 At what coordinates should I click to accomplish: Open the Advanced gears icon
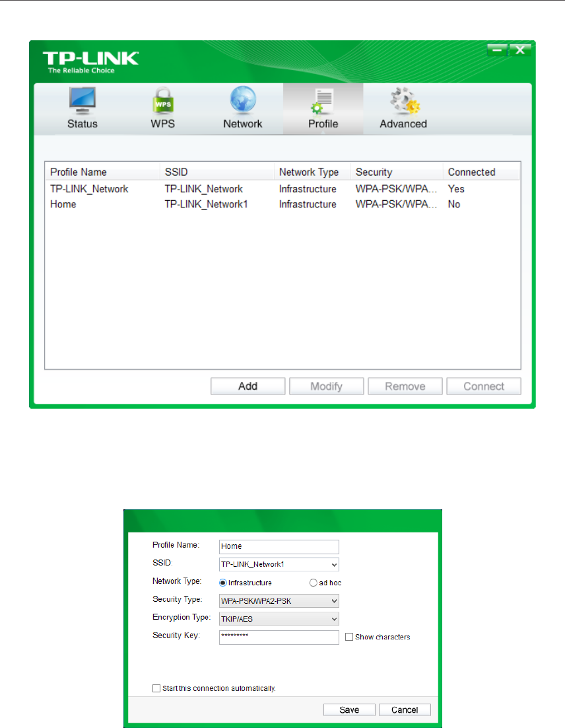[404, 100]
